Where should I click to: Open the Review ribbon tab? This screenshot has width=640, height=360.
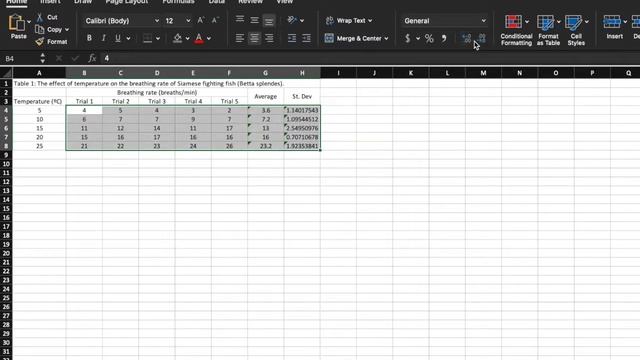click(x=250, y=2)
